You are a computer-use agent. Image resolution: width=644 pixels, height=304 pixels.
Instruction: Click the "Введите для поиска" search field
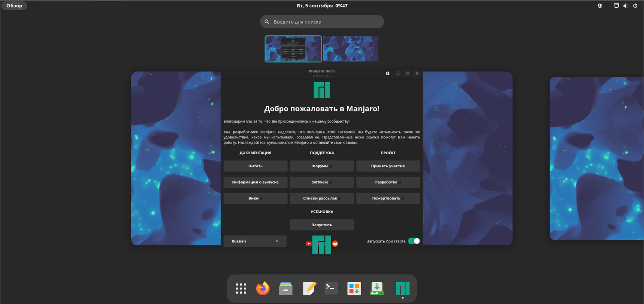coord(322,21)
